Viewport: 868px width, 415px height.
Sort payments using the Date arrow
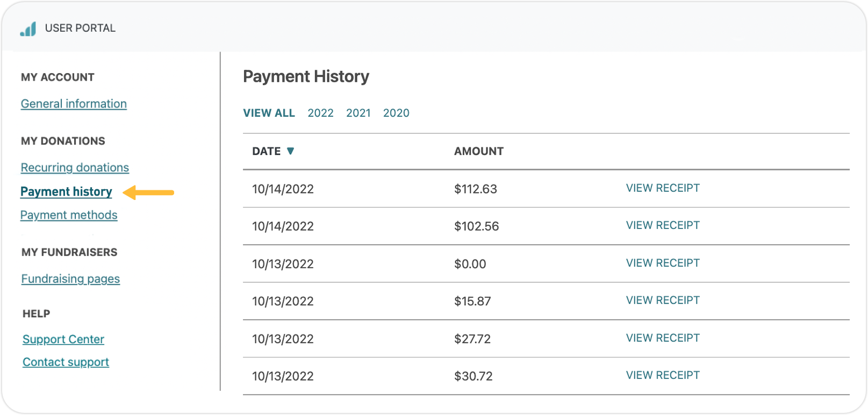[290, 151]
